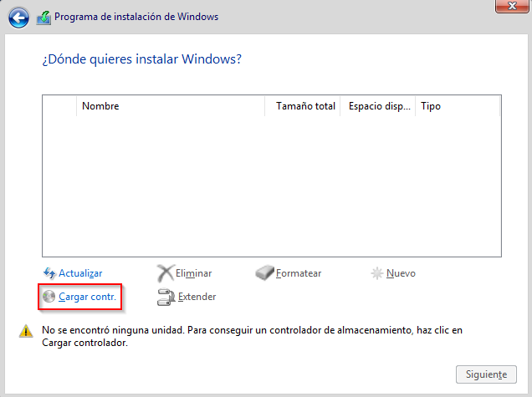Open the Actualizar link
The image size is (532, 397).
80,273
